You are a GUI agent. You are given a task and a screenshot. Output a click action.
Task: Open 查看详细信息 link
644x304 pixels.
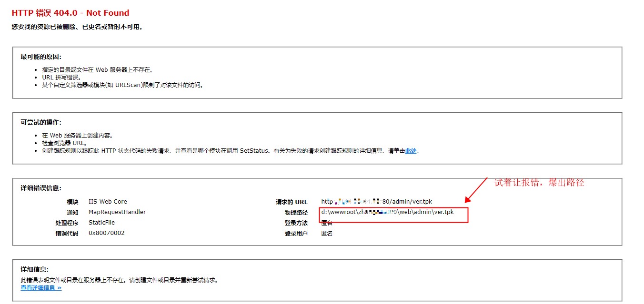[41, 287]
